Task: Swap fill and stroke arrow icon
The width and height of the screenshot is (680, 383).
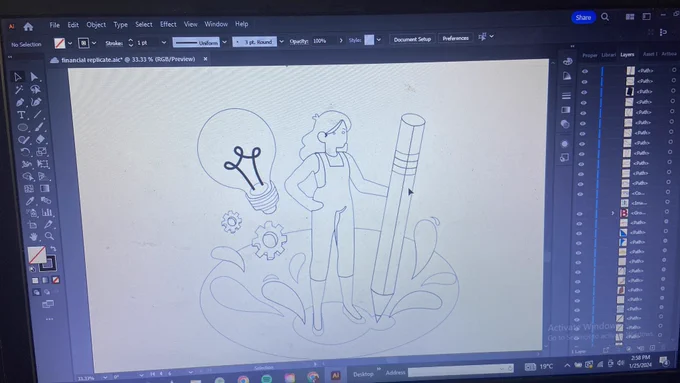Action: (x=53, y=249)
